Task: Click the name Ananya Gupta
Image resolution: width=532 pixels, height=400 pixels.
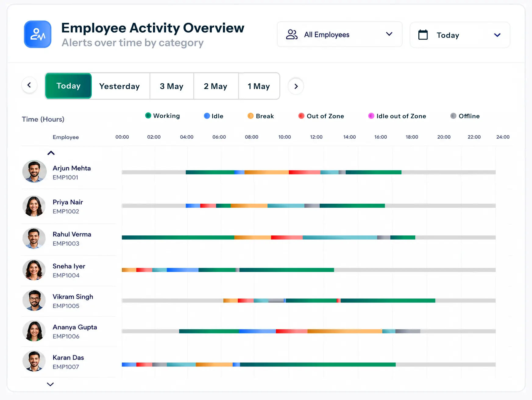Action: [75, 327]
